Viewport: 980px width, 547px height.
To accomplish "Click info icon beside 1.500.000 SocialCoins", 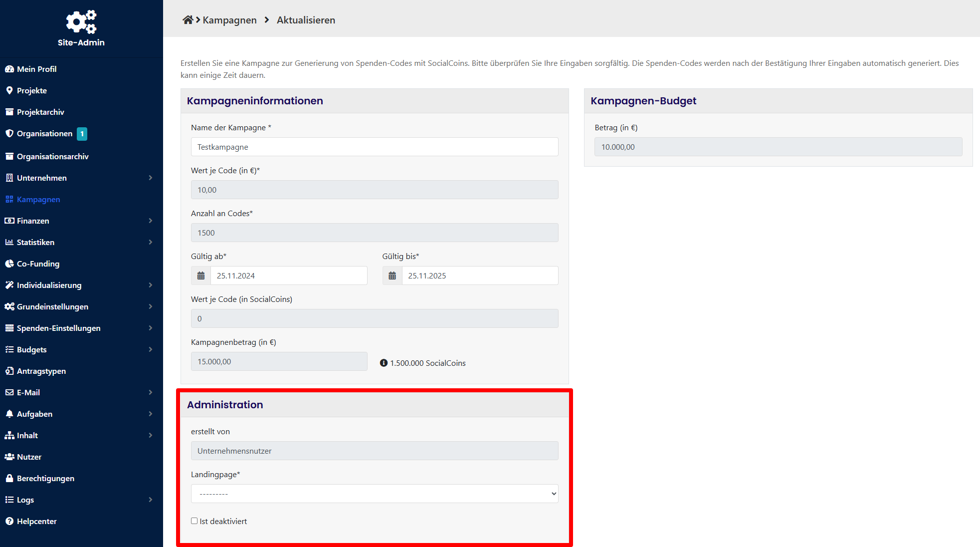I will pyautogui.click(x=384, y=363).
